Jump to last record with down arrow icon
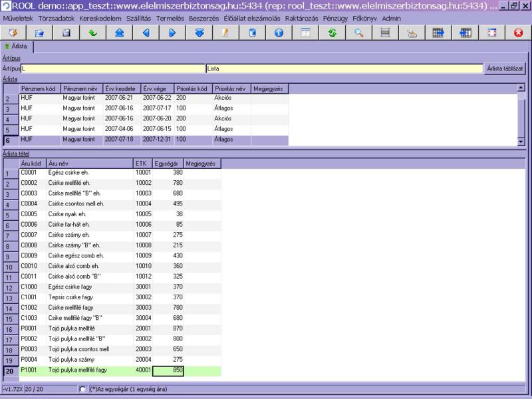 pos(199,33)
